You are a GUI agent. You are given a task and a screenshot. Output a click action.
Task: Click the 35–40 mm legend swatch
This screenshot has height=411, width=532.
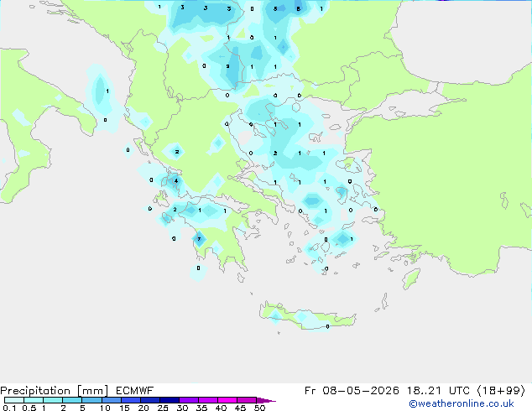point(208,400)
